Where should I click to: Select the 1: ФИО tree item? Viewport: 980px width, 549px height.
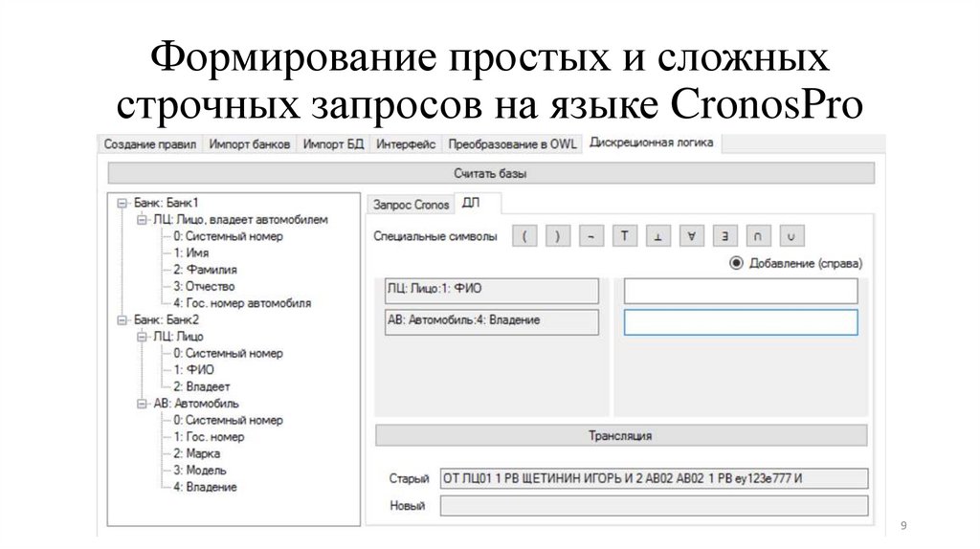click(193, 370)
